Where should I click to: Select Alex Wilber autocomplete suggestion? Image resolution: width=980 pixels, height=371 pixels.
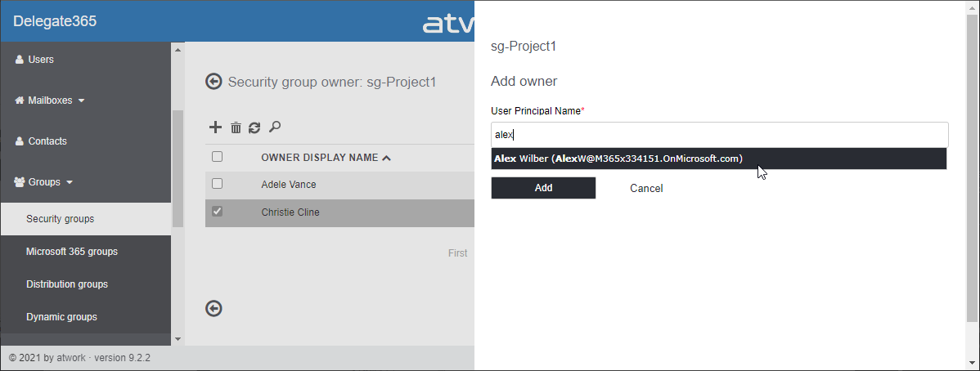pos(618,159)
